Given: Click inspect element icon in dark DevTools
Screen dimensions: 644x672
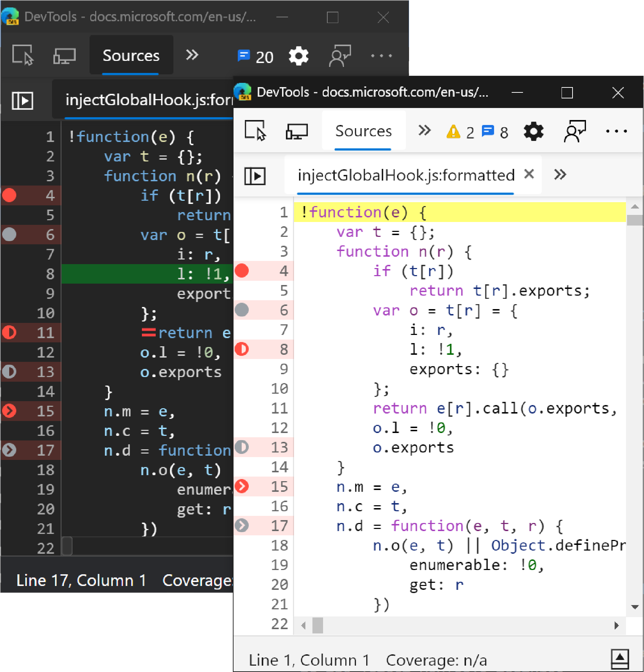Looking at the screenshot, I should (23, 55).
